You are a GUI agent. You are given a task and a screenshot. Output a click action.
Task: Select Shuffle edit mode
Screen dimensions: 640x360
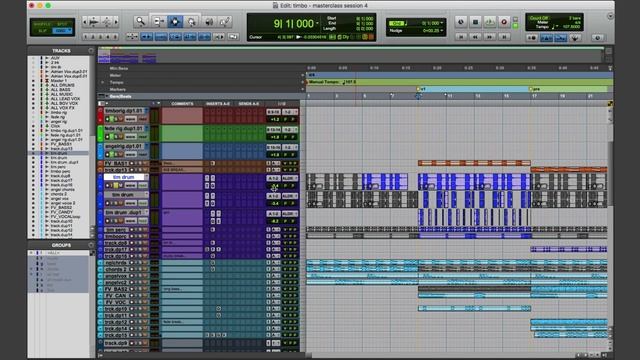[43, 24]
